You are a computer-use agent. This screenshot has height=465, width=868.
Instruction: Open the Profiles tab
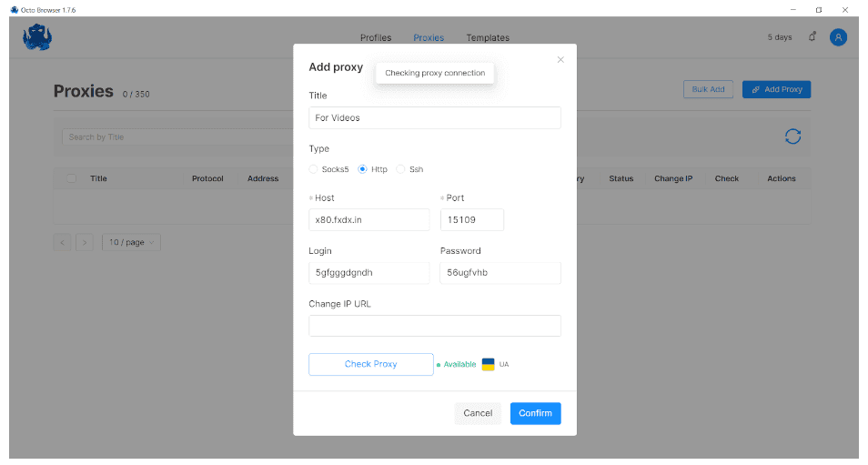(376, 38)
